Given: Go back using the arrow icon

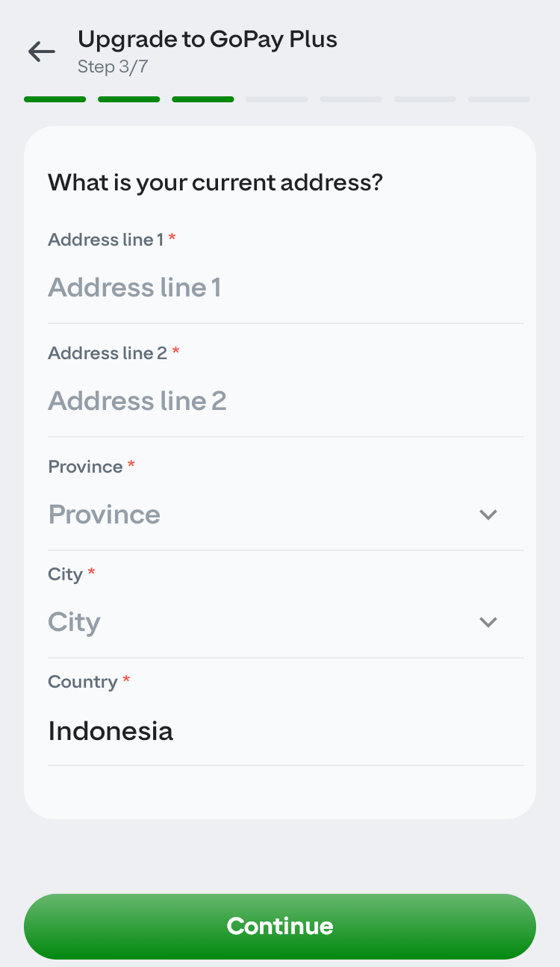Looking at the screenshot, I should 42,51.
